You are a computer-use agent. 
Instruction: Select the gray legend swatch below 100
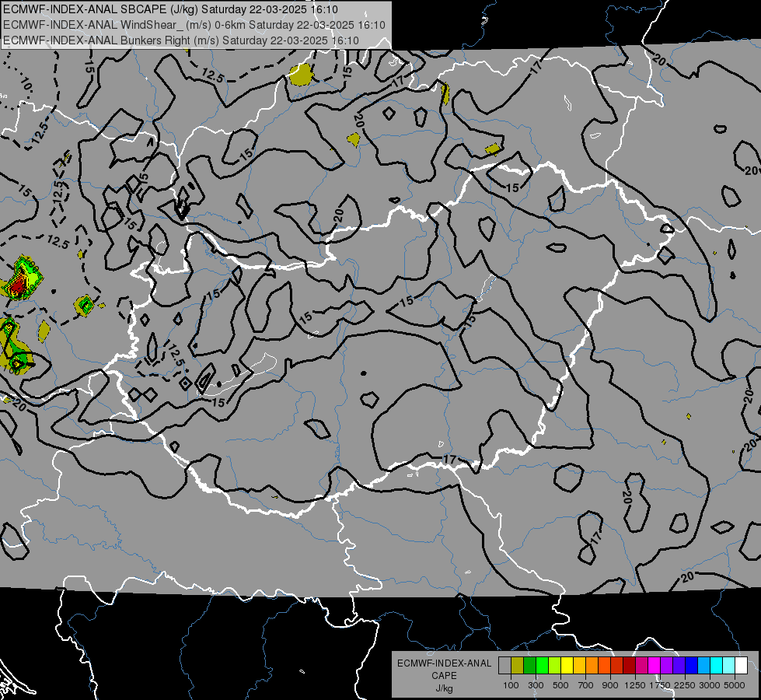pyautogui.click(x=504, y=665)
